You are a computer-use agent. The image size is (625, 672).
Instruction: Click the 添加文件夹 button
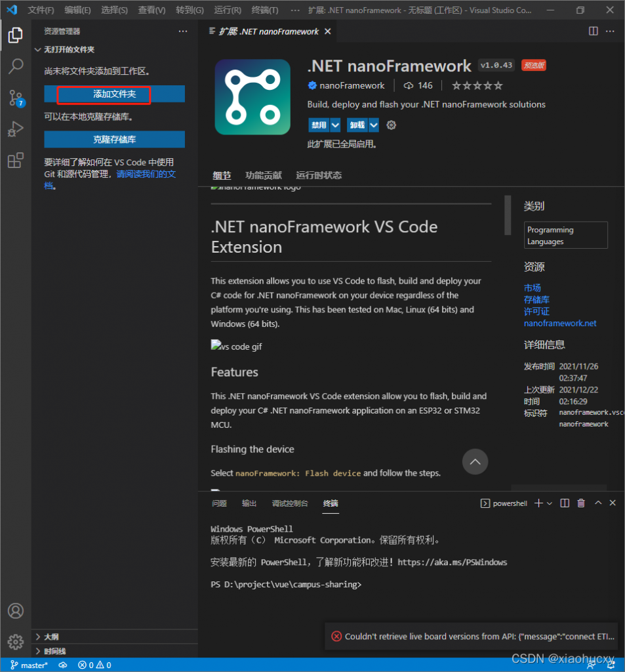114,94
